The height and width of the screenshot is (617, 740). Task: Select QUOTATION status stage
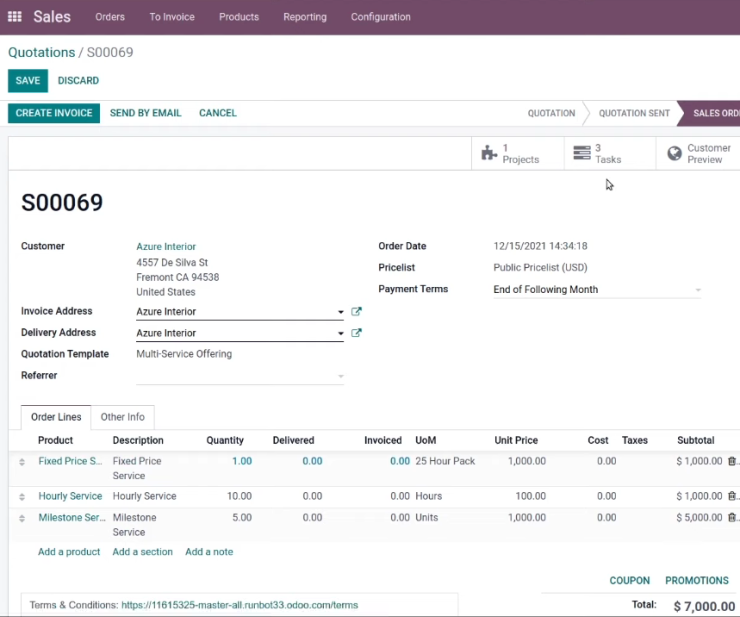[551, 113]
